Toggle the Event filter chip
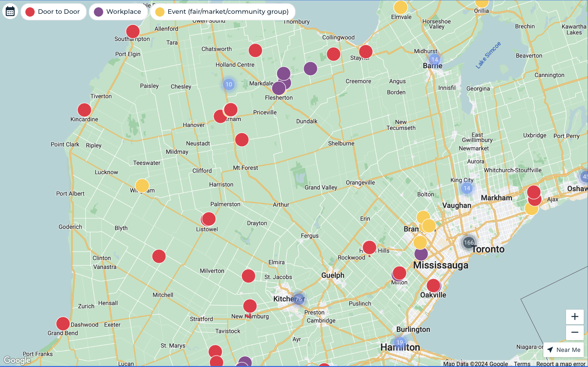 click(222, 12)
